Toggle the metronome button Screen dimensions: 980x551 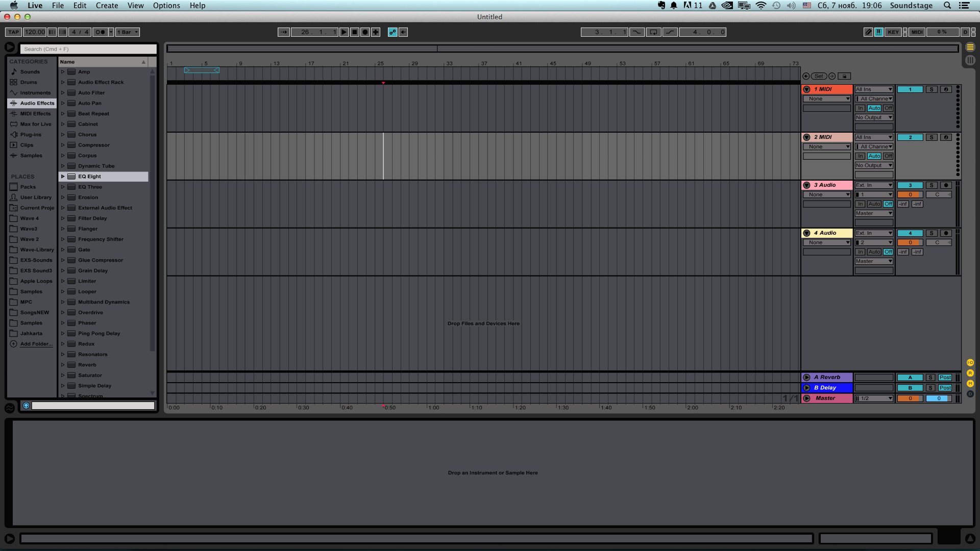pos(100,32)
